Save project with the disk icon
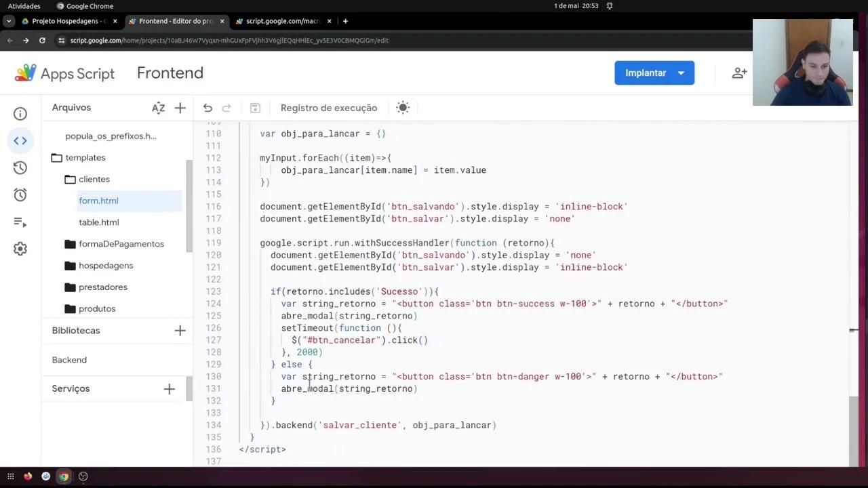Image resolution: width=868 pixels, height=488 pixels. (255, 108)
